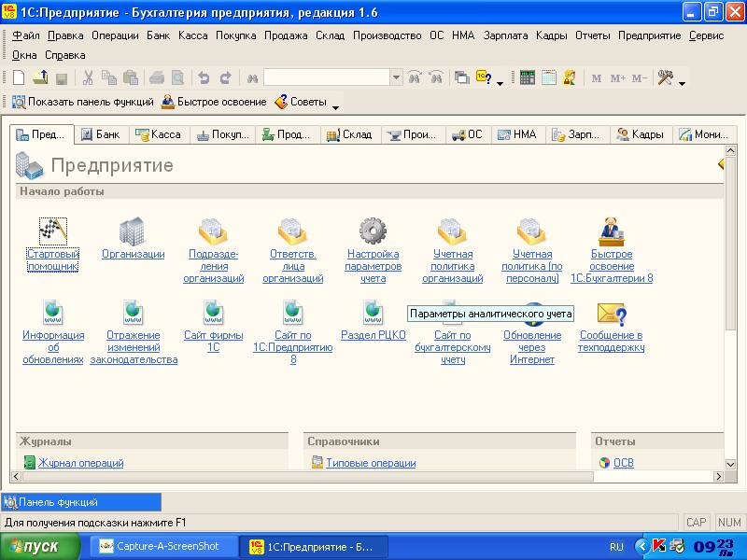Image resolution: width=747 pixels, height=560 pixels.
Task: Switch to the НМА tab
Action: click(x=517, y=134)
